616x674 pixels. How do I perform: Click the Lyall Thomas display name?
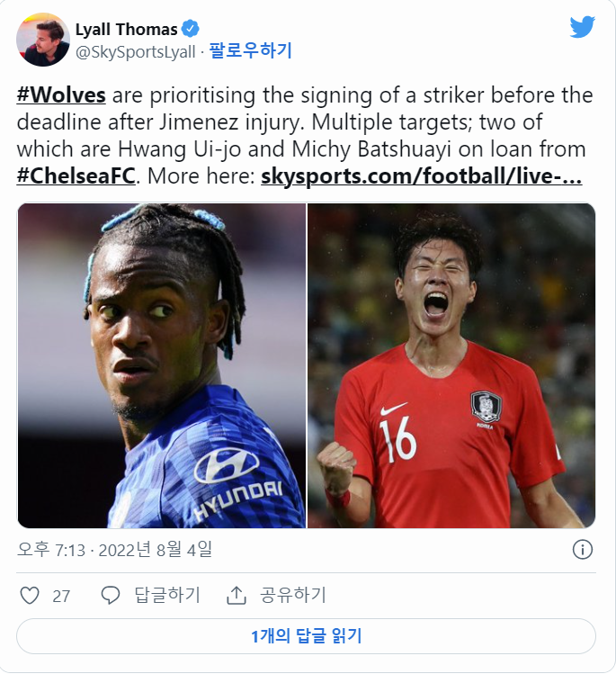[126, 29]
